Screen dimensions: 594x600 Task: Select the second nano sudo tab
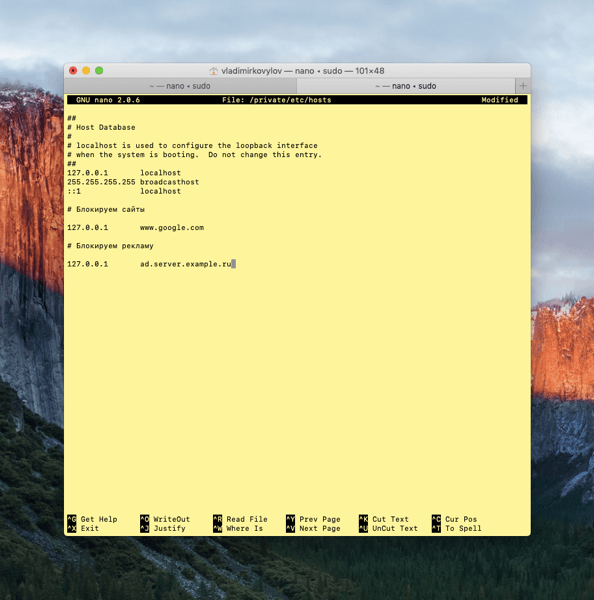[406, 86]
